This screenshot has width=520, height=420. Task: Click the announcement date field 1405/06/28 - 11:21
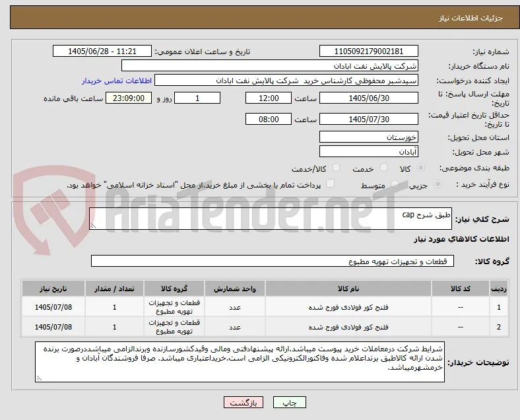(102, 52)
